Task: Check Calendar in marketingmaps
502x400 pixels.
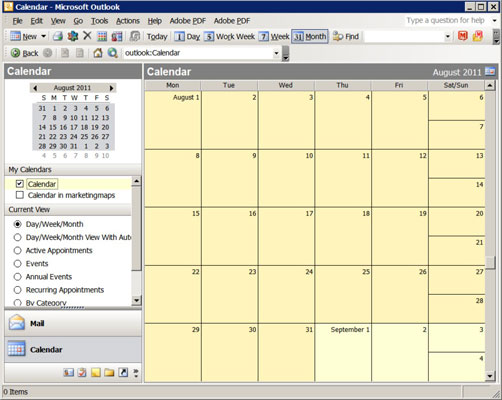Action: tap(20, 195)
